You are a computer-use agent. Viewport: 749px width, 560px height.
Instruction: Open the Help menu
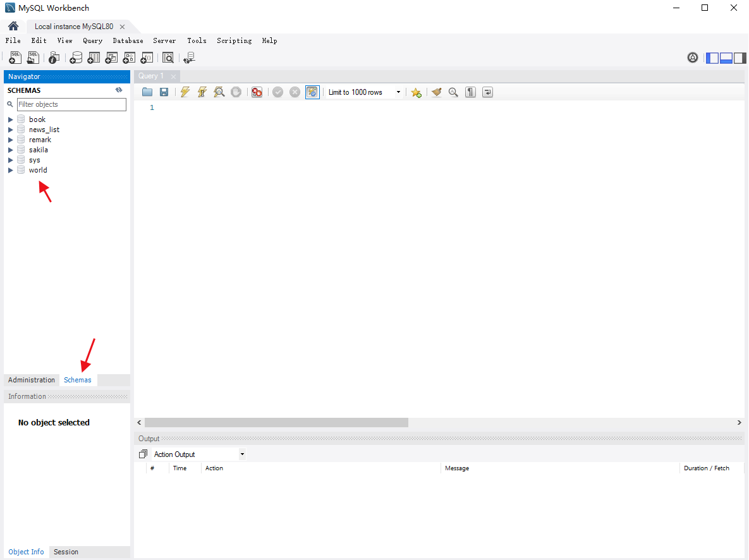(x=269, y=40)
